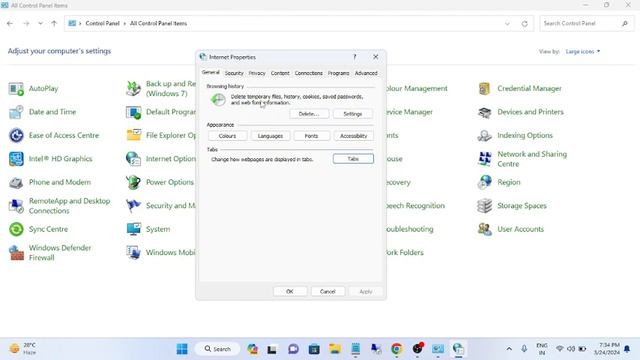640x360 pixels.
Task: Open the Sync Centre icon
Action: coord(16,229)
